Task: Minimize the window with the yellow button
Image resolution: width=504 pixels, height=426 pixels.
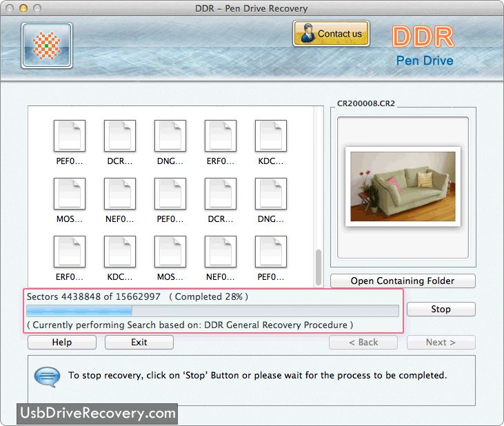Action: pos(23,8)
